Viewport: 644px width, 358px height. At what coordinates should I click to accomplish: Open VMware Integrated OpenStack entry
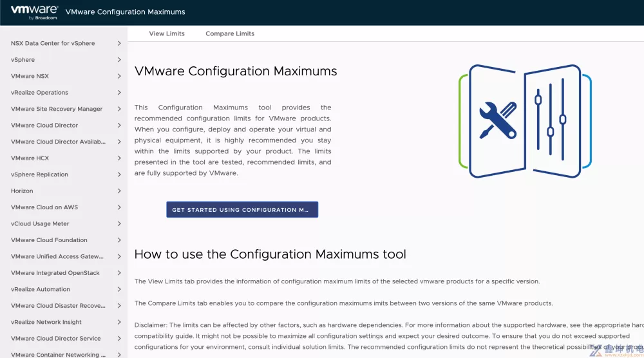point(55,273)
